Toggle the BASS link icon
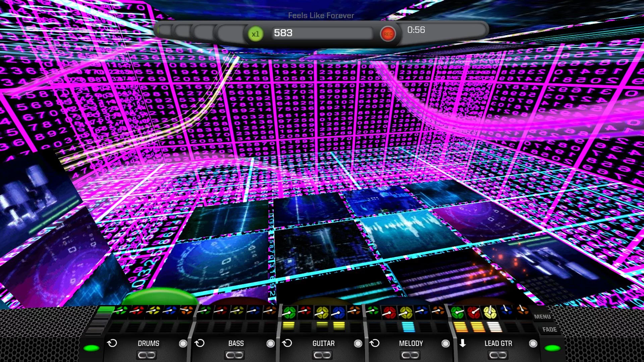This screenshot has width=644, height=362. click(235, 355)
